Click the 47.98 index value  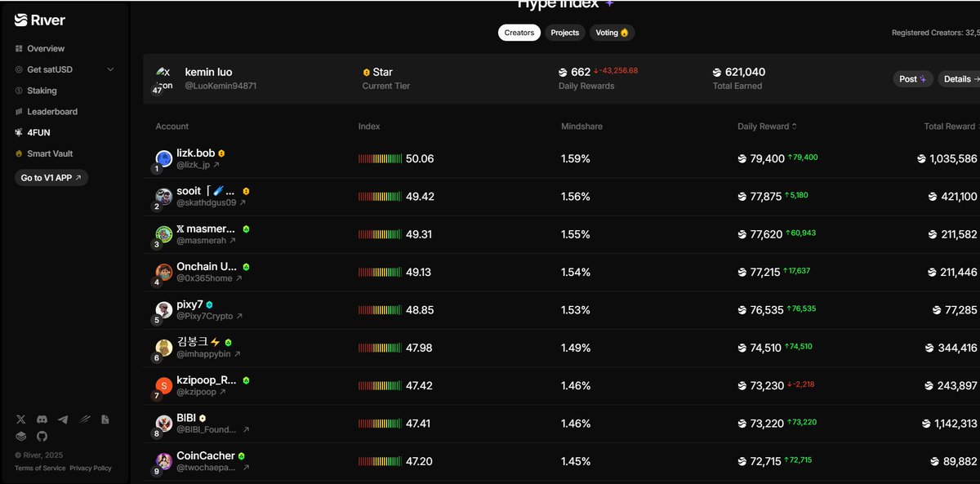tap(418, 348)
